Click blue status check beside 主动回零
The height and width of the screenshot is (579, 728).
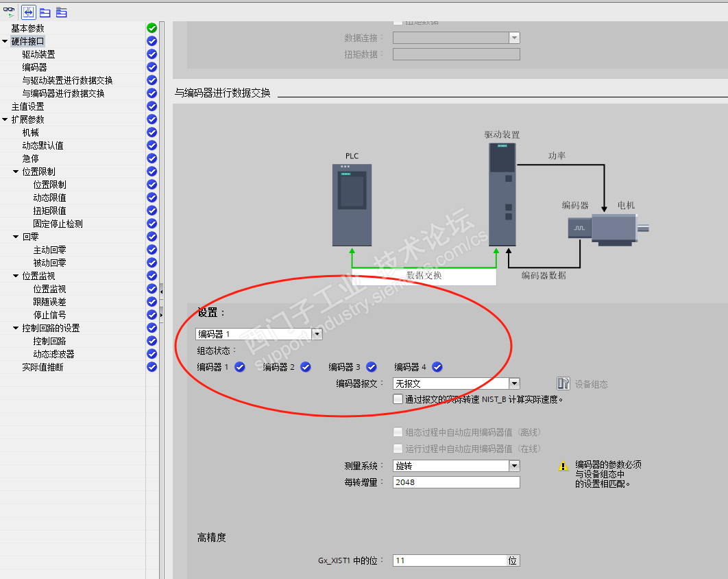[x=151, y=250]
